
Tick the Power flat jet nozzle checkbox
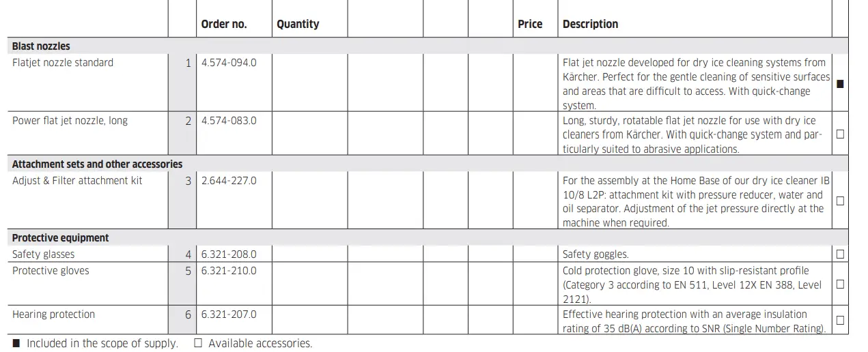pos(840,134)
